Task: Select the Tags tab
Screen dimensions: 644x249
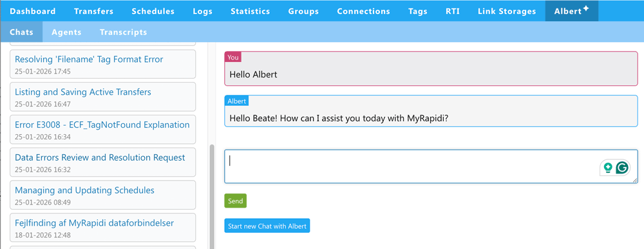Action: (418, 11)
